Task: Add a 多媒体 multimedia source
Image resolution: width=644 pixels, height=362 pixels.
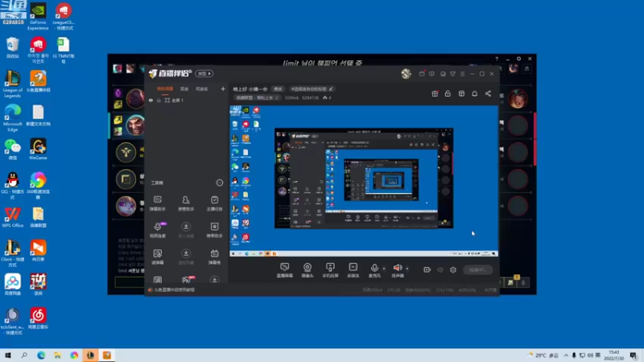Action: pyautogui.click(x=353, y=270)
